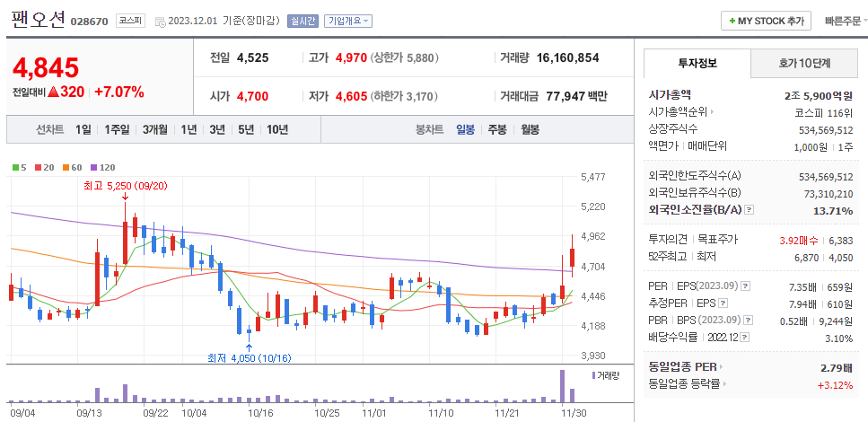Switch to the 호가10단계 tab

(803, 63)
